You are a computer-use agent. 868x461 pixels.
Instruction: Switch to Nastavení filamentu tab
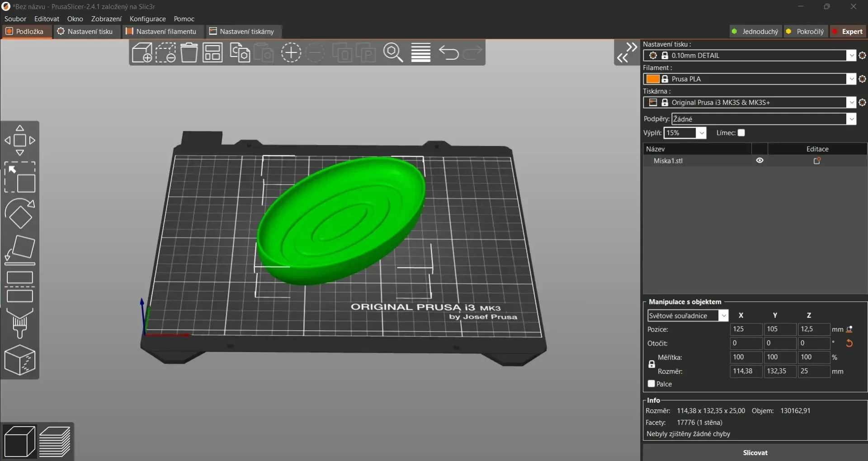click(x=162, y=31)
